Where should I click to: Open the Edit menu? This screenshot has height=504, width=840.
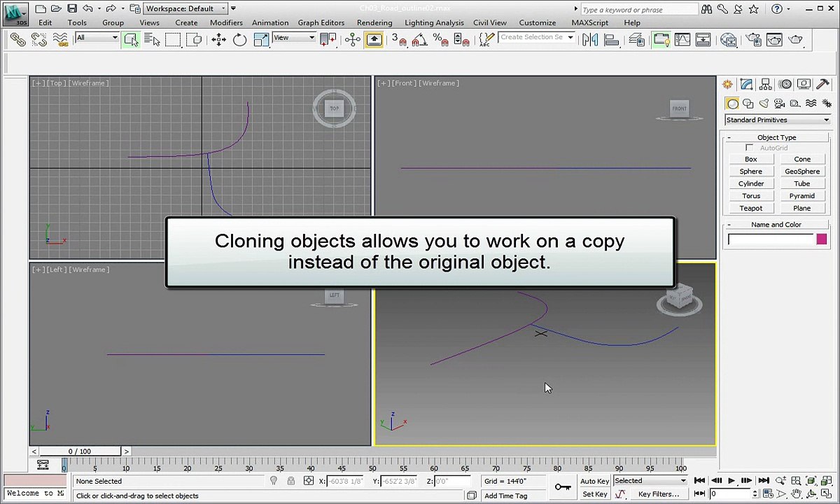pos(45,22)
